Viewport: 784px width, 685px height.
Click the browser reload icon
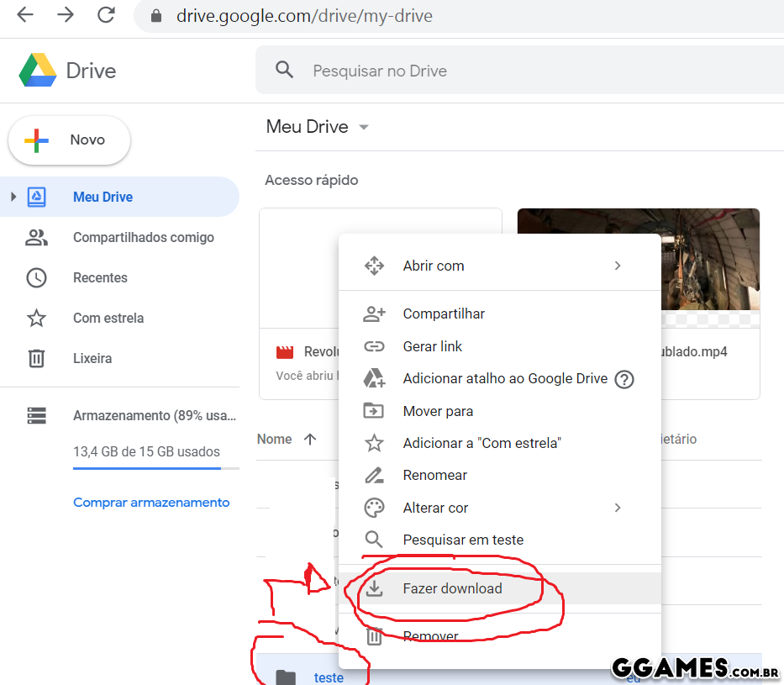(x=106, y=15)
